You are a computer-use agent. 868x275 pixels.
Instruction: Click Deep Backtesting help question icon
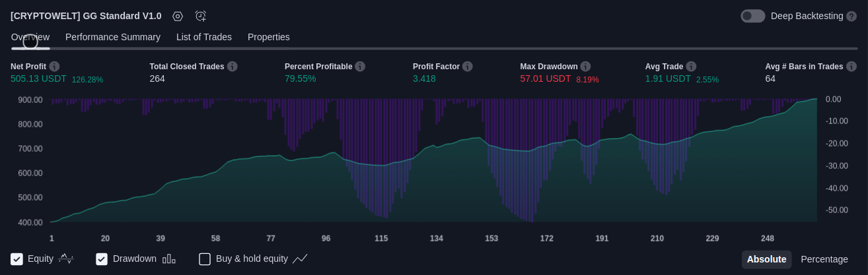[x=851, y=16]
